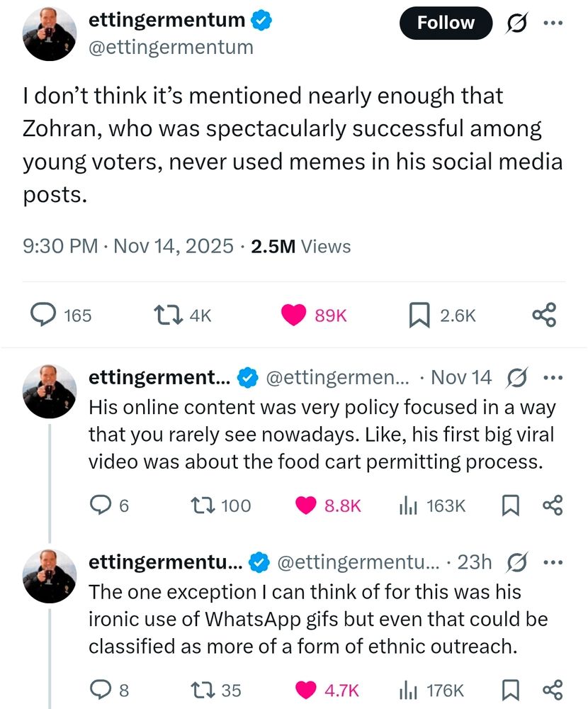This screenshot has height=709, width=588.
Task: Toggle like on the 8.8K-likes reply
Action: tap(306, 505)
